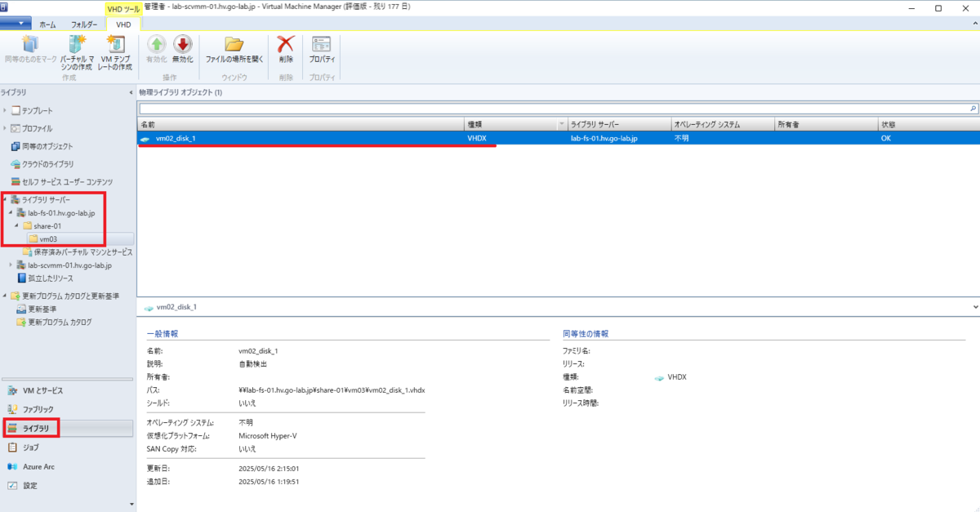Expand the Templates (テンプレート) tree arrow
Viewport: 980px width, 512px height.
click(5, 110)
